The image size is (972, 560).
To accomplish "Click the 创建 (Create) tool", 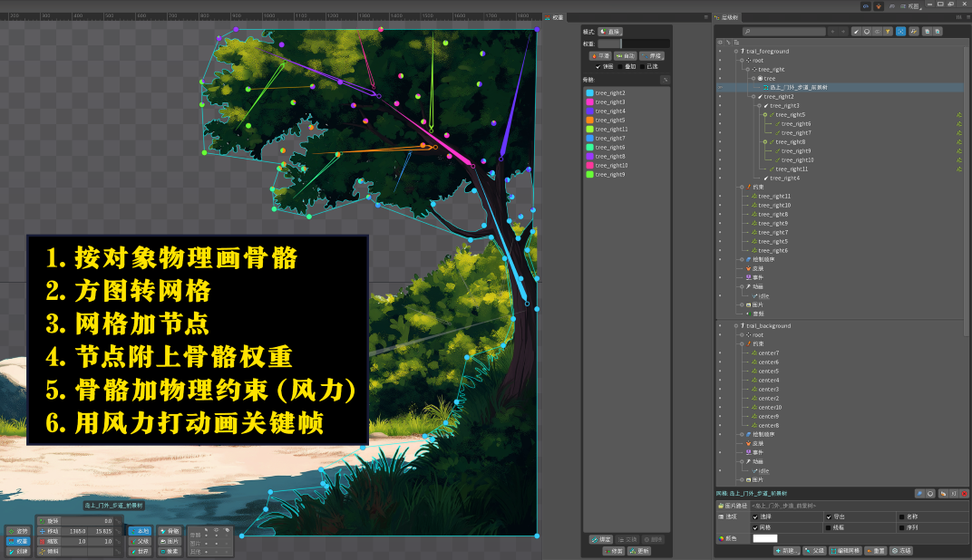I will coord(18,551).
